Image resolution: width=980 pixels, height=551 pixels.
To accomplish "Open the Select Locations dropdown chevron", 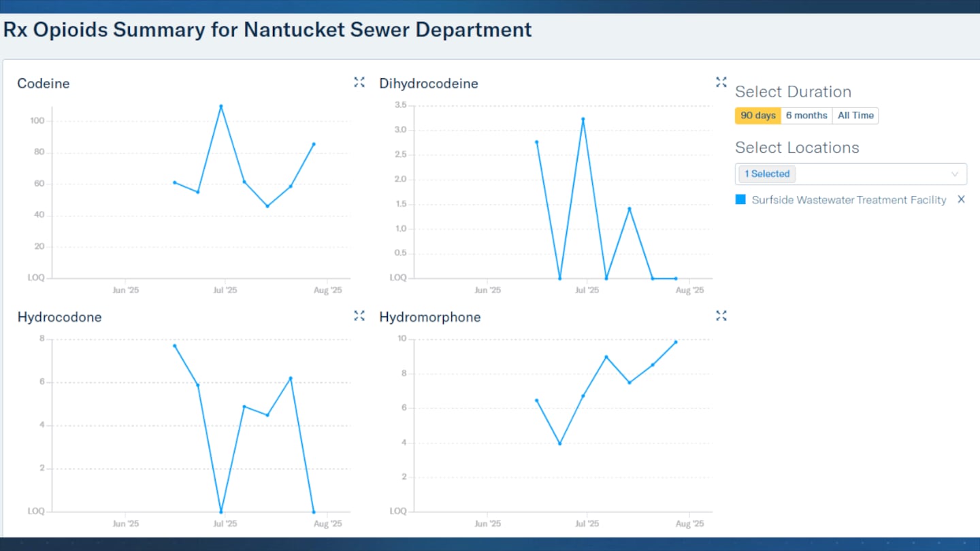I will pos(955,174).
